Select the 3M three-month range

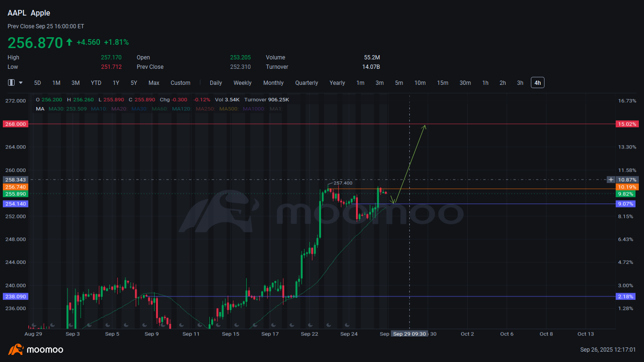pyautogui.click(x=75, y=83)
